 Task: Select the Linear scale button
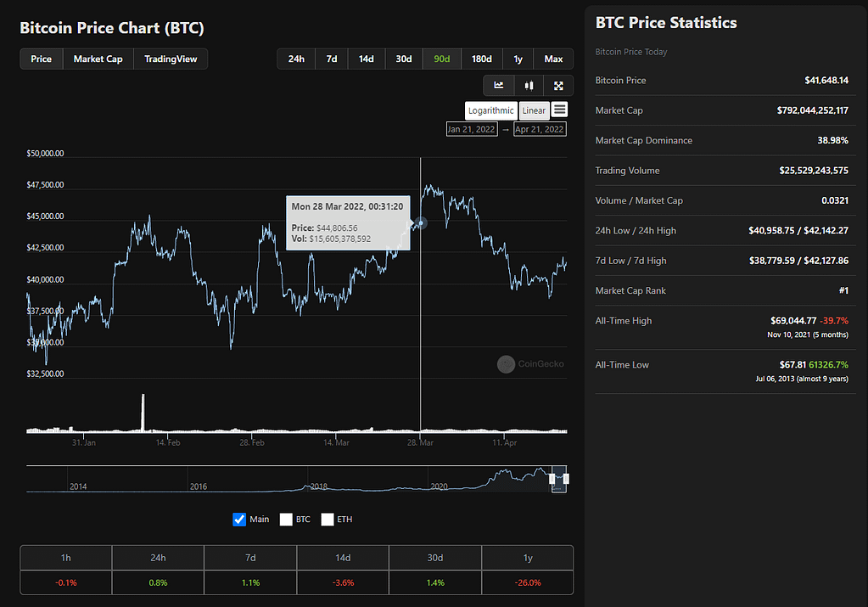(534, 110)
